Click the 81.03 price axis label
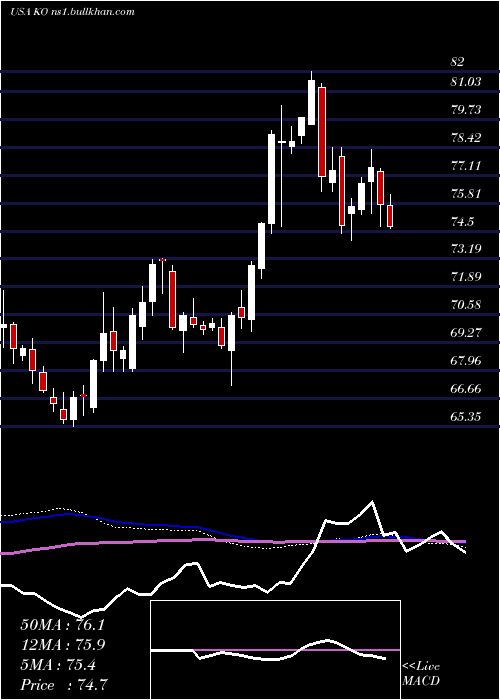Screen dimensions: 500x700 point(467,82)
